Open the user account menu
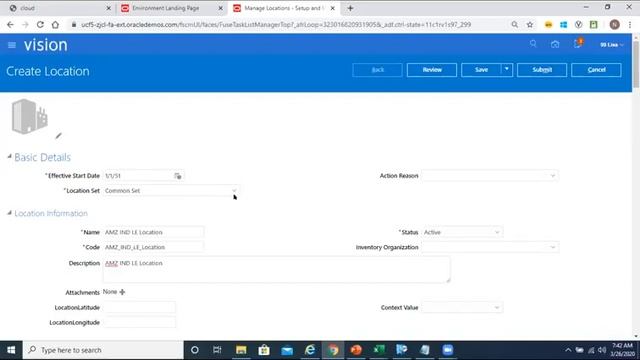Viewport: 640px width, 360px height. [611, 45]
